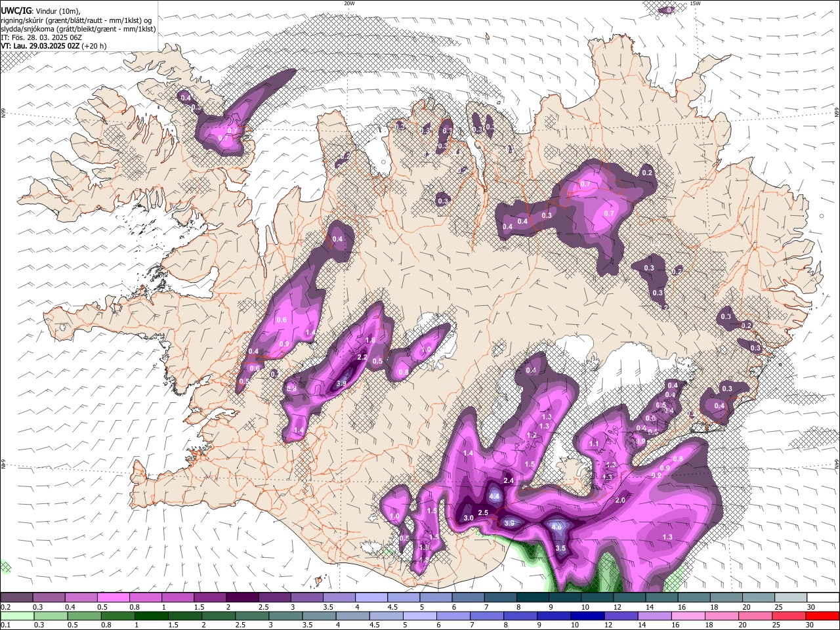This screenshot has height=630, width=840.
Task: Click the '0.1' label on the lower legend scale
Action: tap(5, 625)
